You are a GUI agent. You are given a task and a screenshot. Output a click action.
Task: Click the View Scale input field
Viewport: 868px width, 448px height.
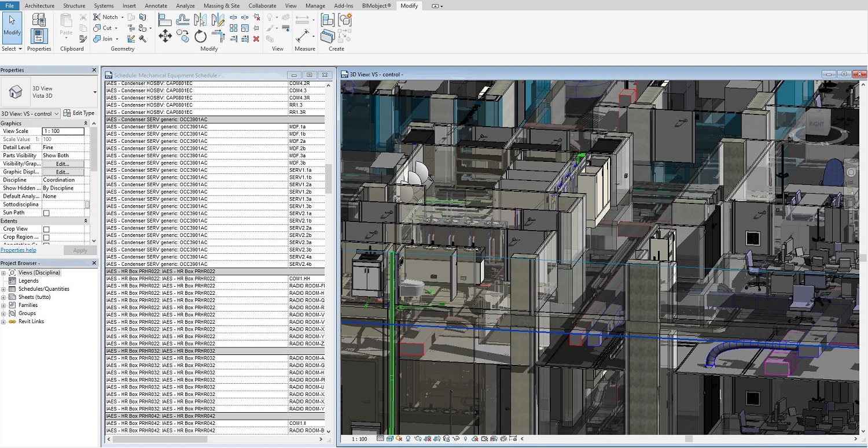(x=63, y=131)
